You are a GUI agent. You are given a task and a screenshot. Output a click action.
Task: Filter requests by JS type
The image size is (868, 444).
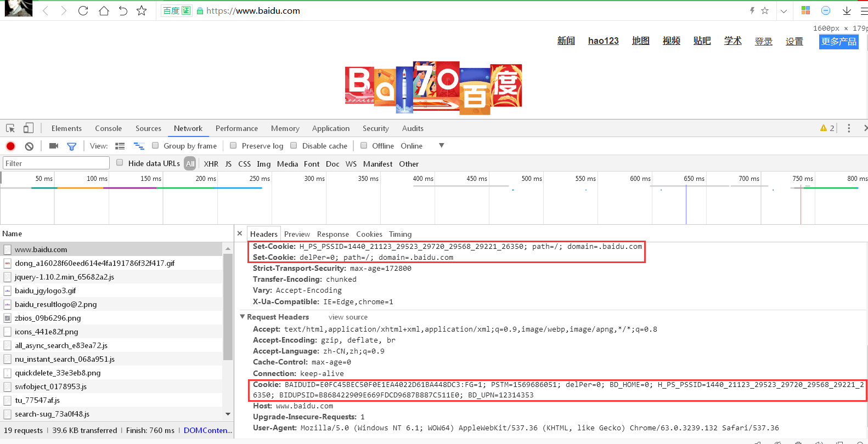tap(228, 164)
